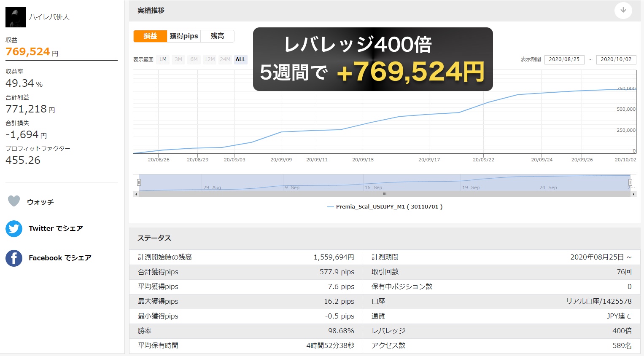Click the 実績推移 panel title
This screenshot has width=644, height=356.
pyautogui.click(x=151, y=11)
